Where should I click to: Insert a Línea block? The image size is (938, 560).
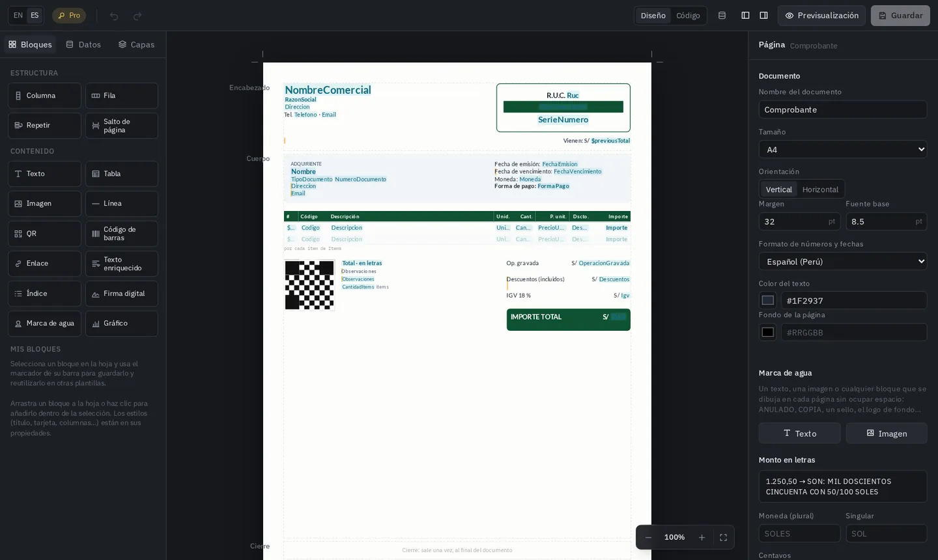coord(122,204)
